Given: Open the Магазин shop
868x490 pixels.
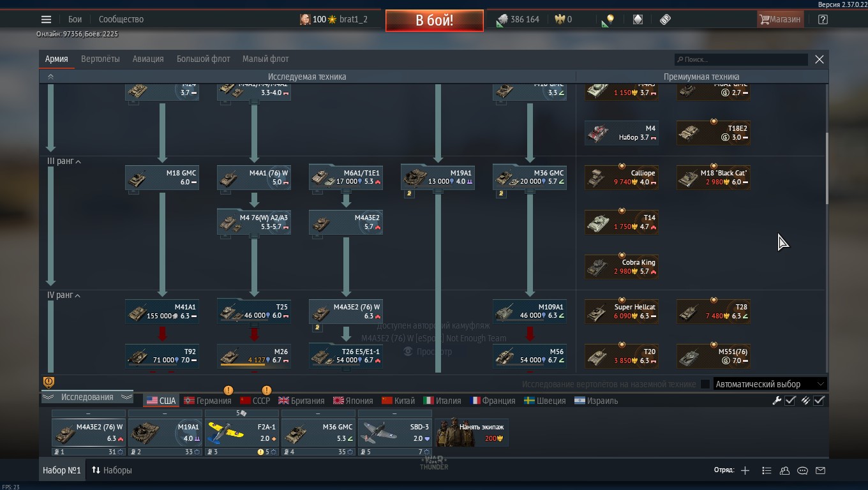Looking at the screenshot, I should point(779,19).
